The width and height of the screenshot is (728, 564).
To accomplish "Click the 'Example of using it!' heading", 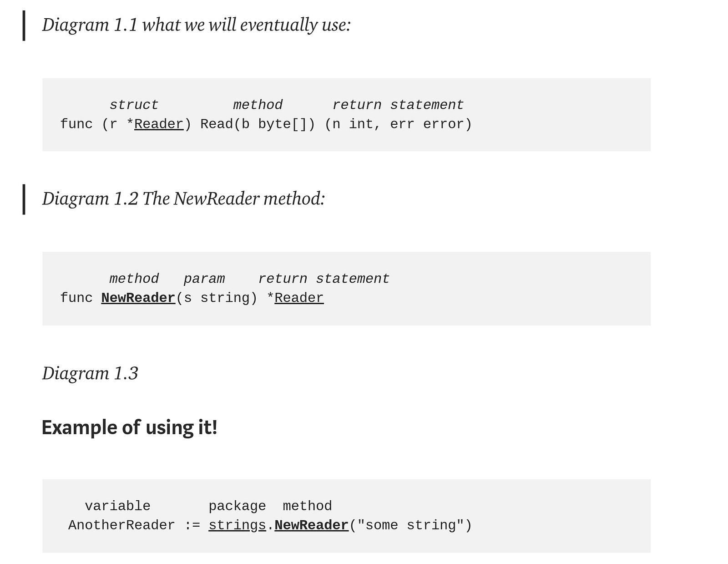I will [130, 427].
